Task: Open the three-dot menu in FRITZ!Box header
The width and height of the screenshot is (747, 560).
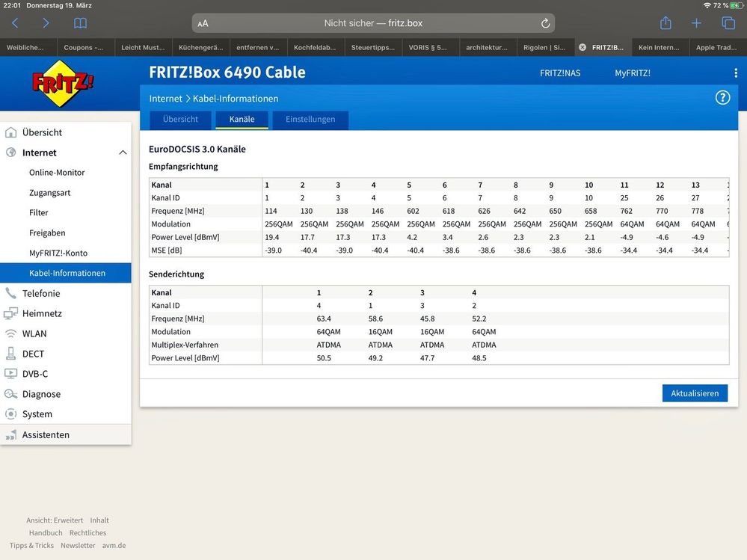Action: [x=736, y=73]
